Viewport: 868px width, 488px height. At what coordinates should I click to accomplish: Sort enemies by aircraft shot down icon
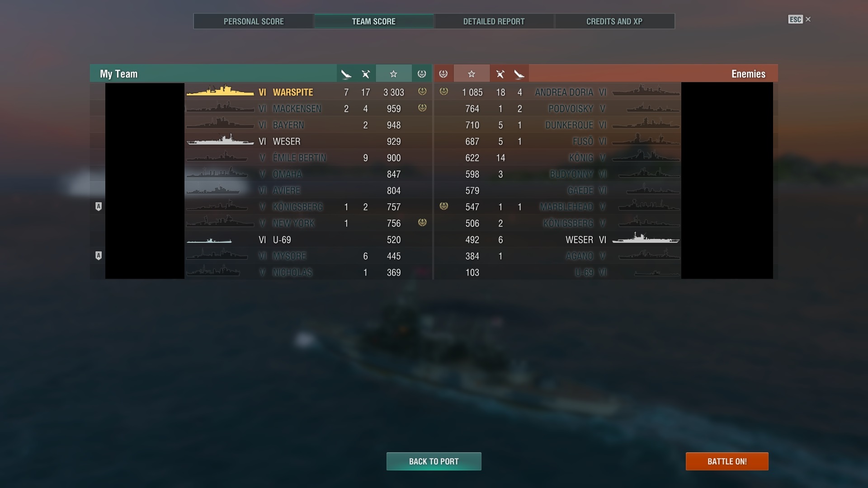tap(500, 74)
